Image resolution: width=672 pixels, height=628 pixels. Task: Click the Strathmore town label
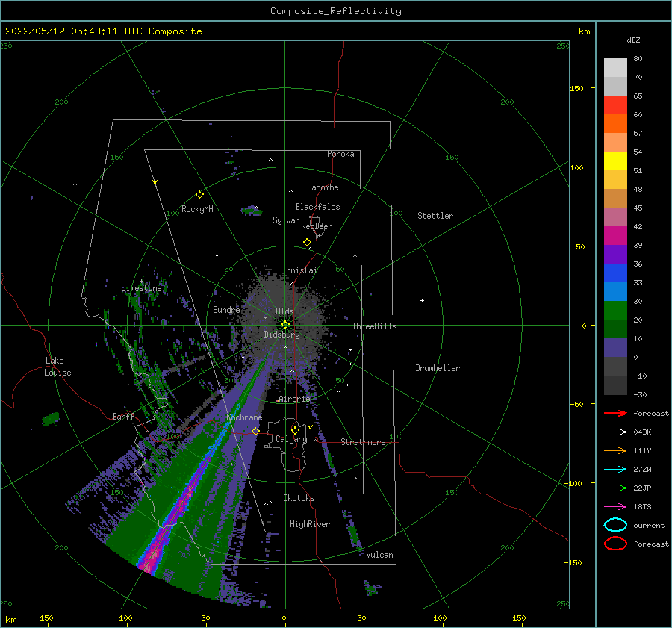click(363, 442)
